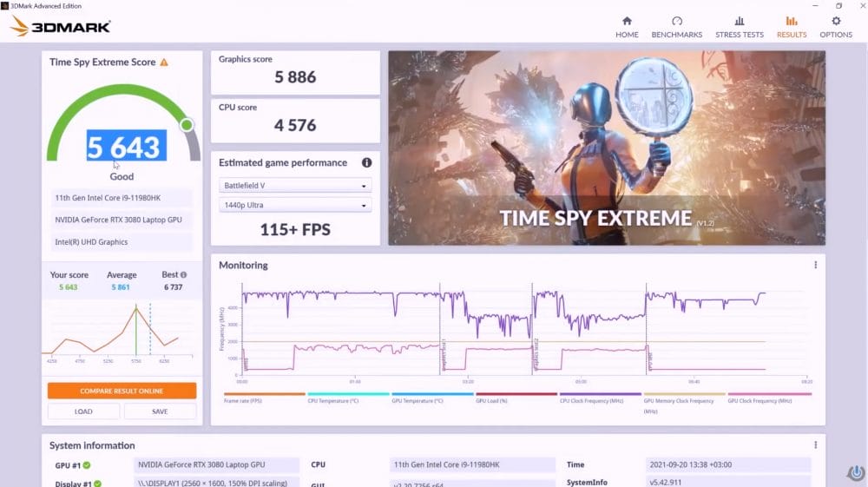
Task: Go to Stress Tests via bar-chart icon
Action: click(x=739, y=22)
